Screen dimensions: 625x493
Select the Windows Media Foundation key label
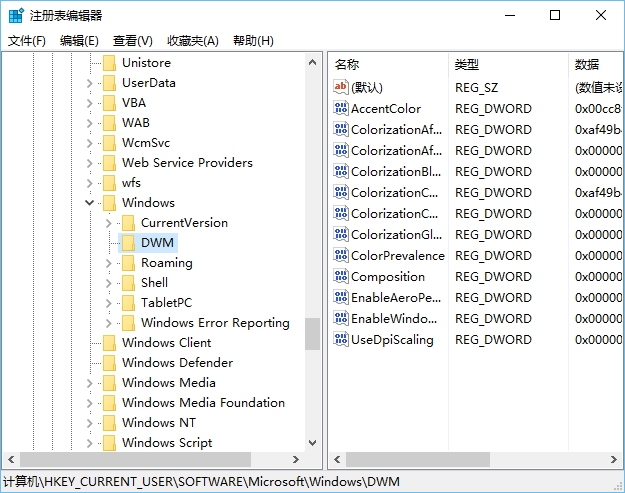pyautogui.click(x=203, y=403)
